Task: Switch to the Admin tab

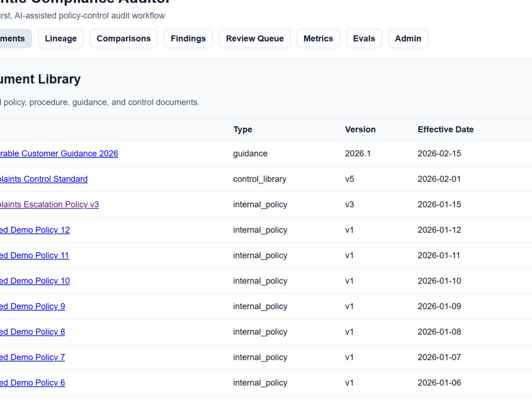Action: click(x=408, y=39)
